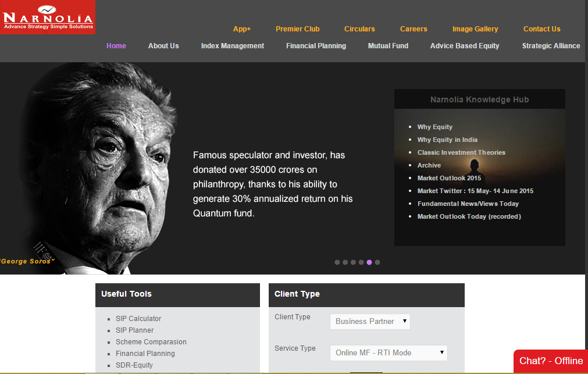Click the Premier Club link
588x374 pixels.
(x=298, y=29)
